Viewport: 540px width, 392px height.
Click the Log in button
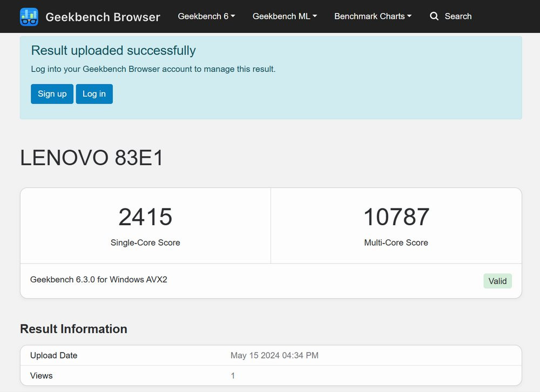[x=94, y=94]
